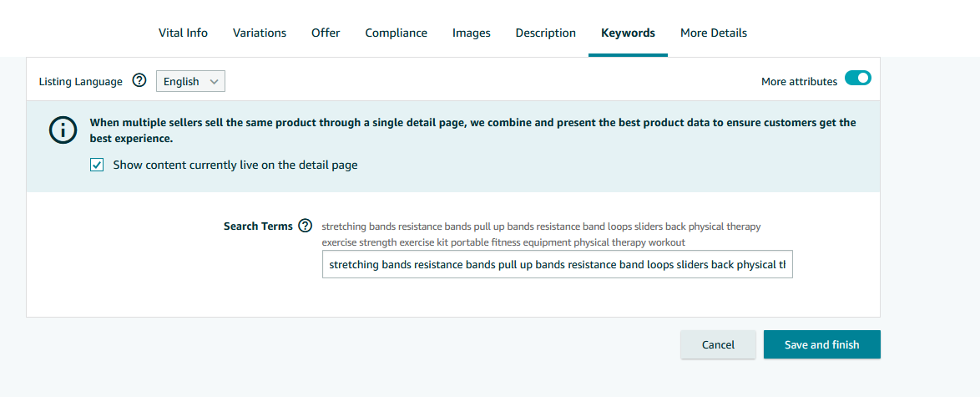Click the Cancel button
980x397 pixels.
coord(718,344)
